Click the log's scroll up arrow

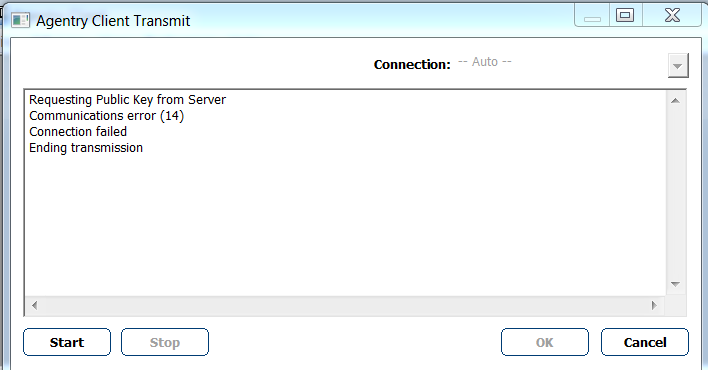click(x=675, y=100)
